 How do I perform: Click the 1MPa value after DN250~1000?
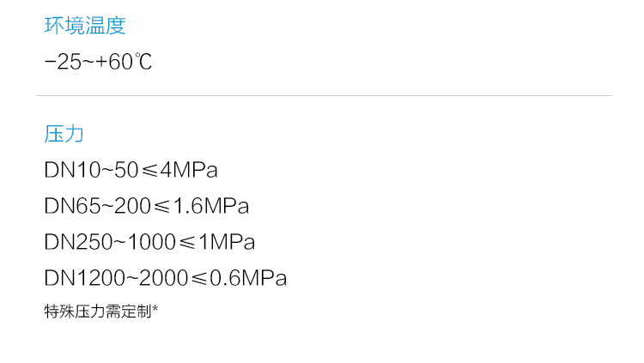point(227,242)
